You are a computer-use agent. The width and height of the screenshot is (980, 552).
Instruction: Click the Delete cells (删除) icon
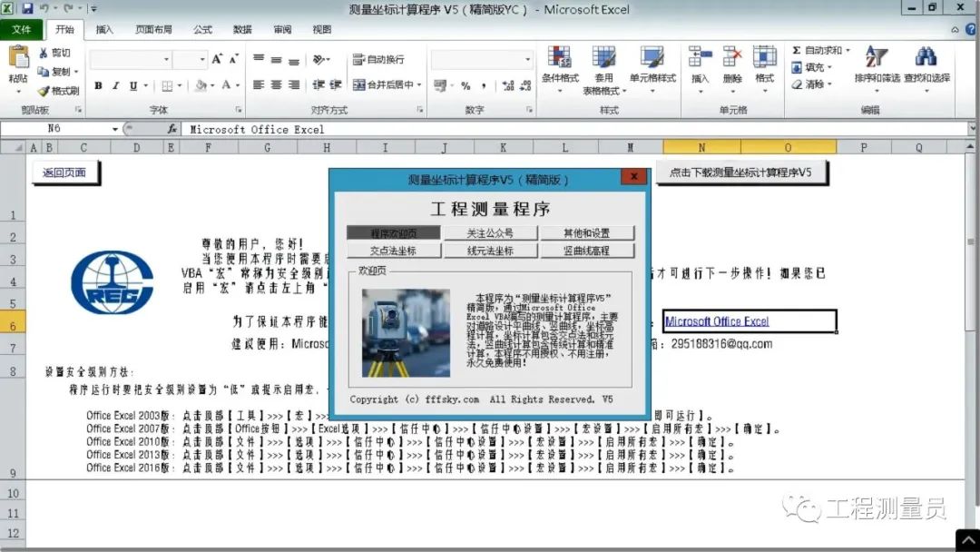(x=732, y=56)
